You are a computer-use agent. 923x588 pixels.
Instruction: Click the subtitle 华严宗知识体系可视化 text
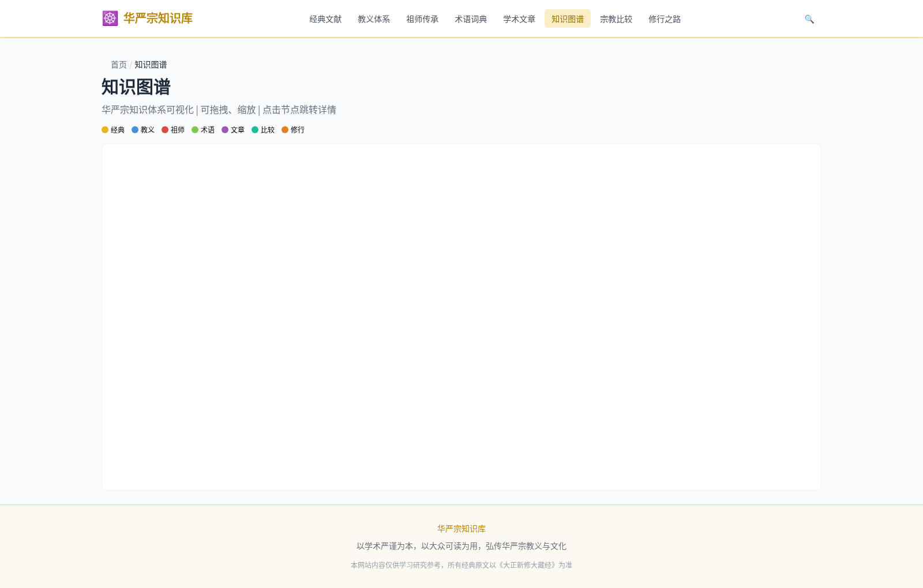point(148,110)
